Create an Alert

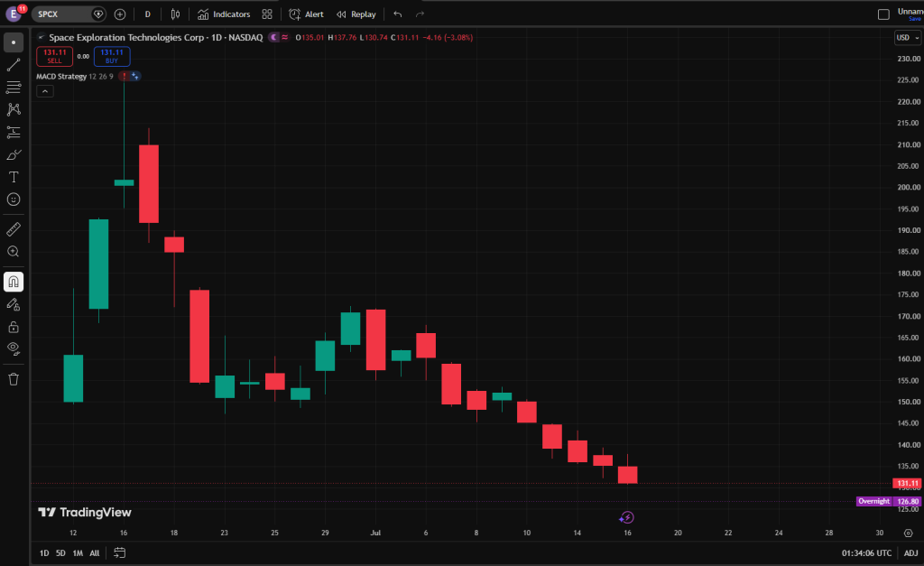click(307, 14)
